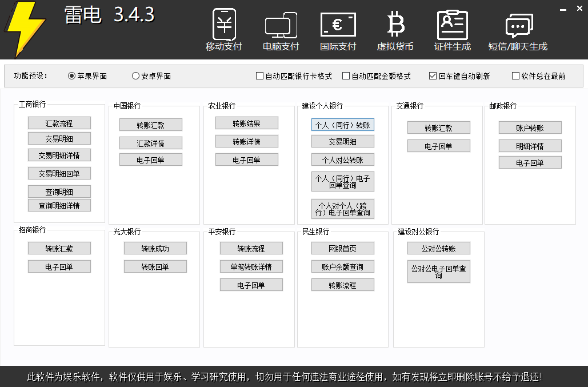Click 查询明细 button in 工商银行
The height and width of the screenshot is (387, 588).
click(x=59, y=191)
